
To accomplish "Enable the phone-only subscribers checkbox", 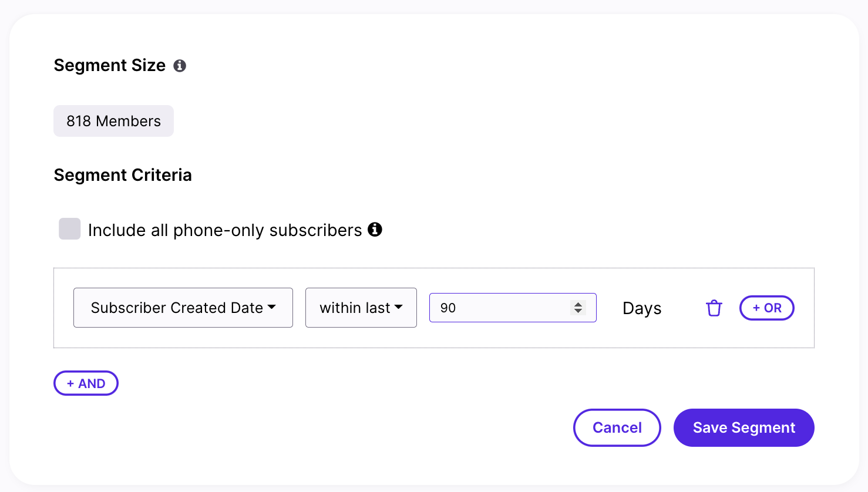I will coord(69,229).
